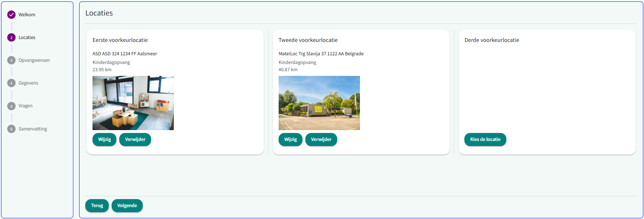Select the Gegevens step label
This screenshot has width=644, height=219.
click(x=28, y=83)
